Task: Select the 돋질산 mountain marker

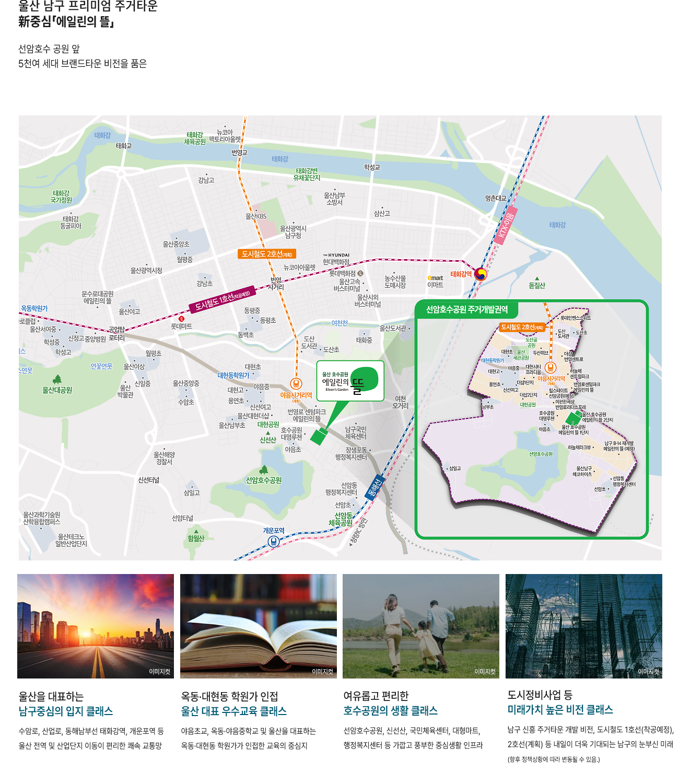Action: 536,279
